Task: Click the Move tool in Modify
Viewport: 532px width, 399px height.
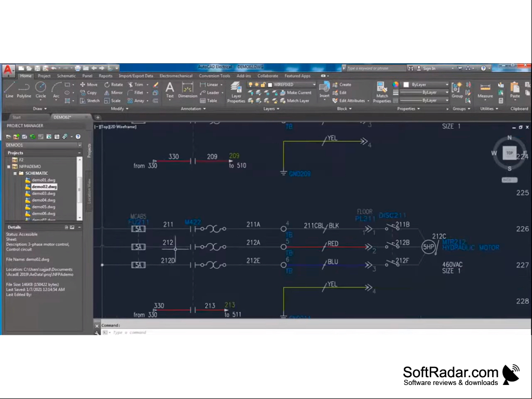Action: (x=89, y=85)
